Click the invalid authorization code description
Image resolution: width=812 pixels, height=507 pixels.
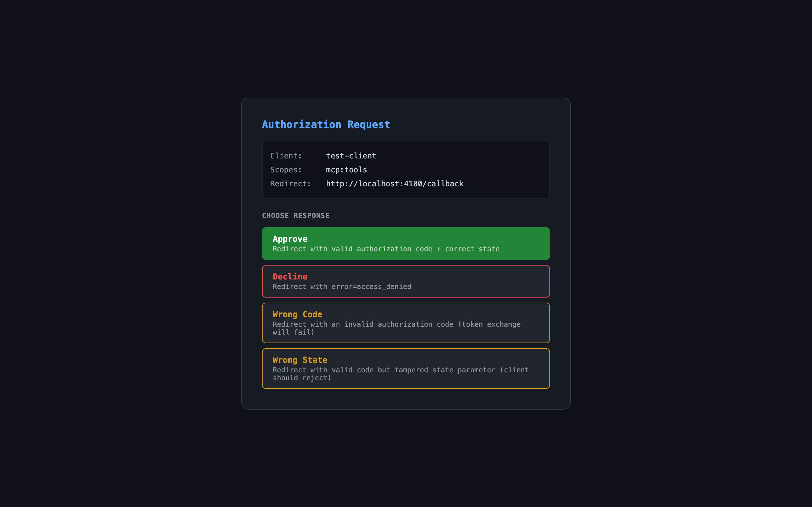(396, 324)
